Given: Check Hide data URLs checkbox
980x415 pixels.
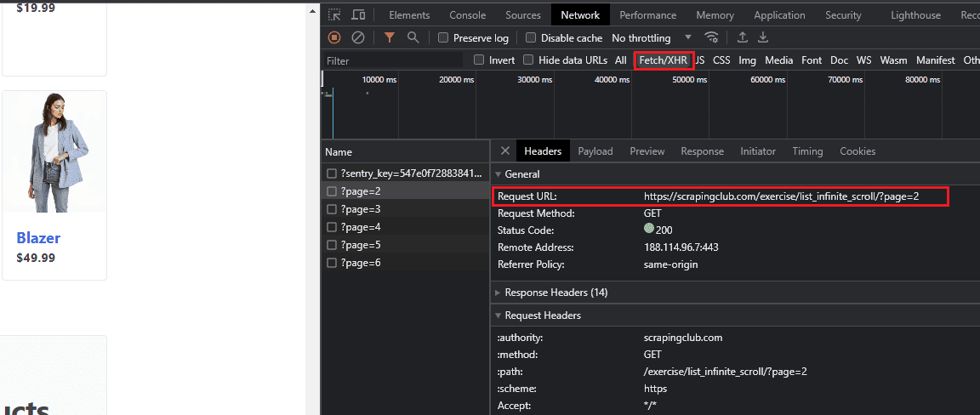Looking at the screenshot, I should [x=528, y=60].
